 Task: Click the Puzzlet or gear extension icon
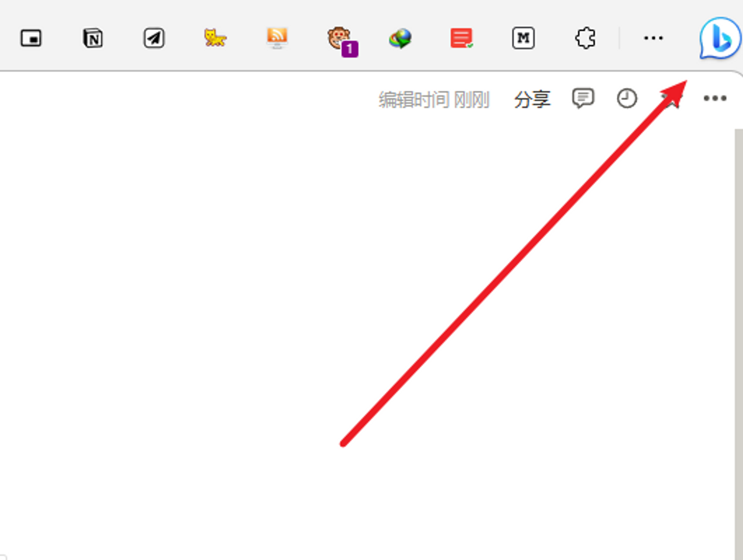[587, 38]
